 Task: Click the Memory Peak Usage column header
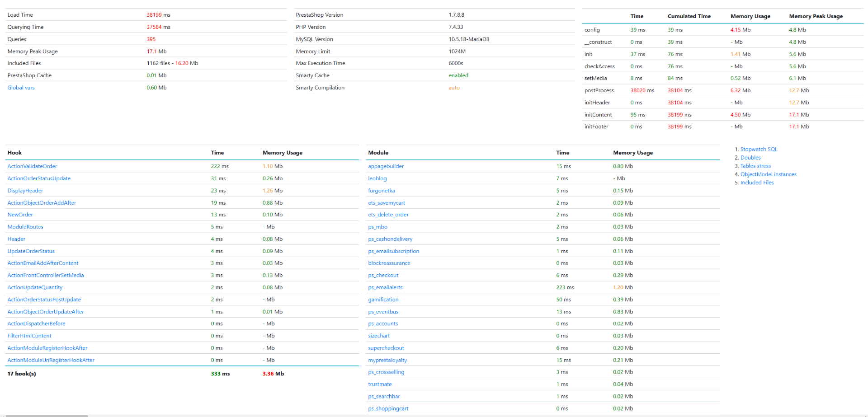(x=816, y=16)
